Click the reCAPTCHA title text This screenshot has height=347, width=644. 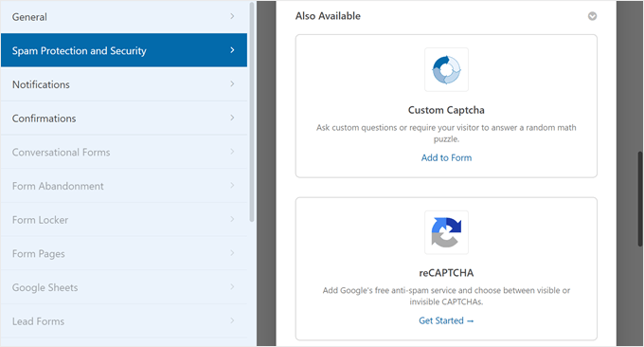[x=446, y=273]
